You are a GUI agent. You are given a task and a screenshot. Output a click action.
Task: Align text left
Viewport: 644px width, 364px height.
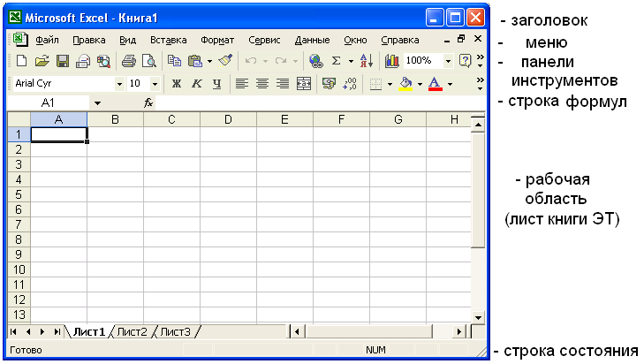pos(241,84)
